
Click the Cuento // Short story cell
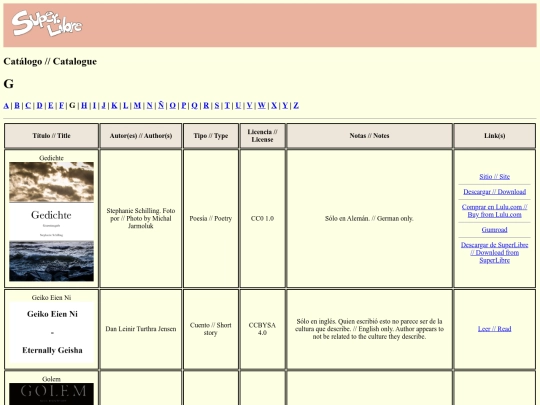pyautogui.click(x=211, y=329)
